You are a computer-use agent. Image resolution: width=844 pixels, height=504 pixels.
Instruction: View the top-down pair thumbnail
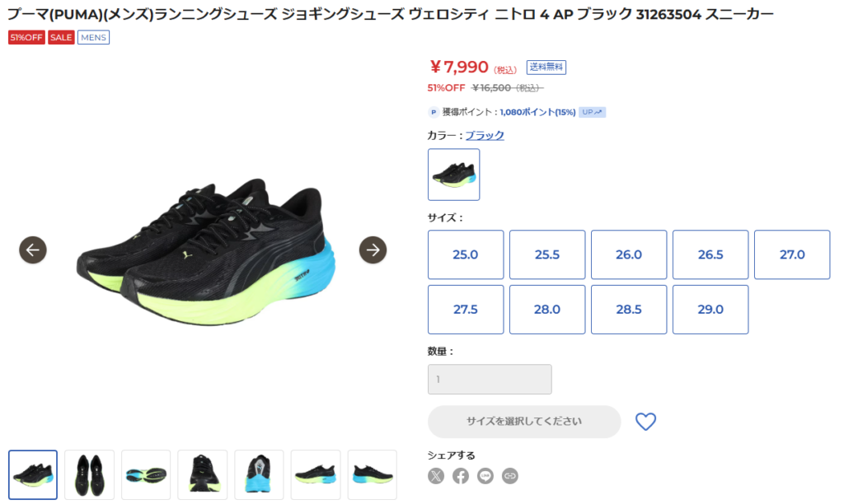click(x=89, y=475)
